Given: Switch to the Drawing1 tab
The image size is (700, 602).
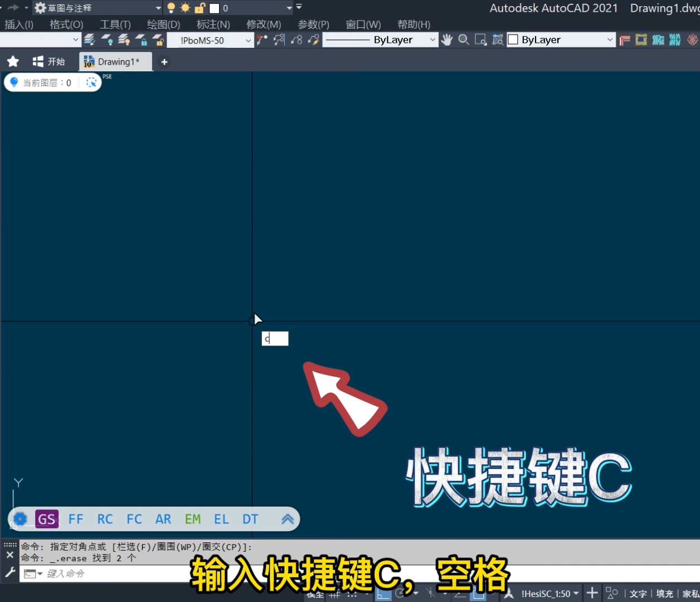Looking at the screenshot, I should tap(115, 61).
